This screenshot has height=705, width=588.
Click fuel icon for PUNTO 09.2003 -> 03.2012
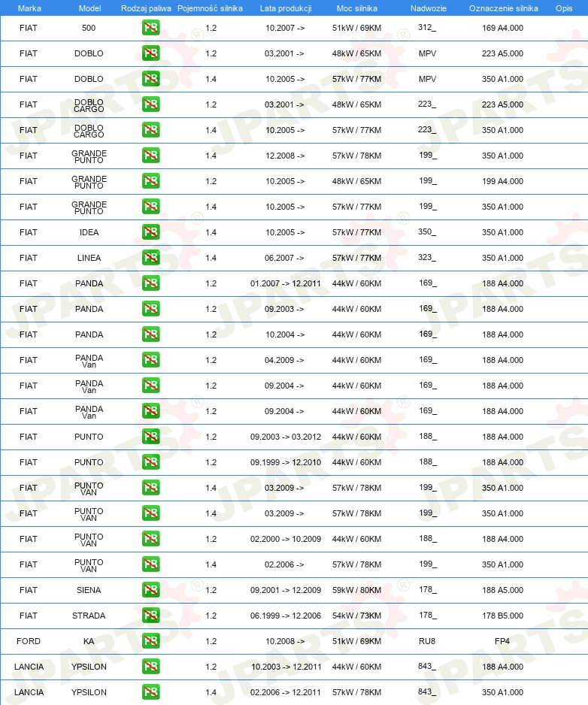click(150, 437)
